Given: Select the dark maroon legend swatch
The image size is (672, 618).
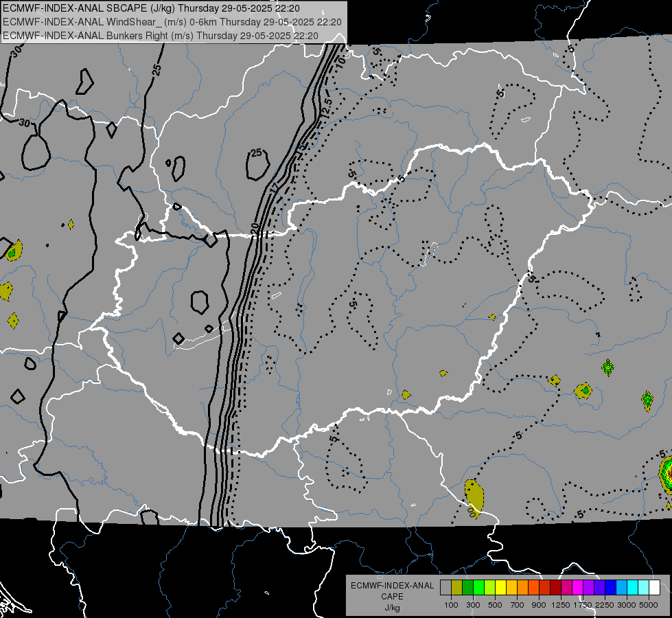Looking at the screenshot, I should tap(555, 587).
